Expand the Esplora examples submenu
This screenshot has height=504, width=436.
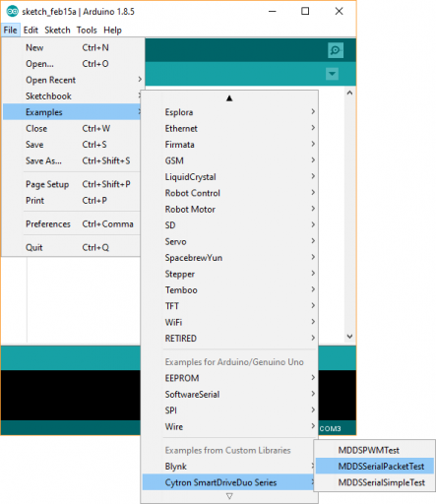(229, 112)
